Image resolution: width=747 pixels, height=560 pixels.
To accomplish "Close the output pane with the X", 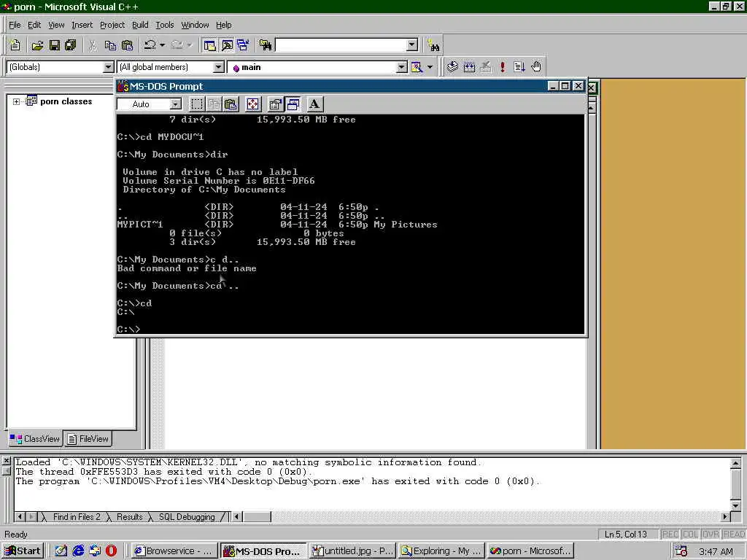I will [x=6, y=461].
